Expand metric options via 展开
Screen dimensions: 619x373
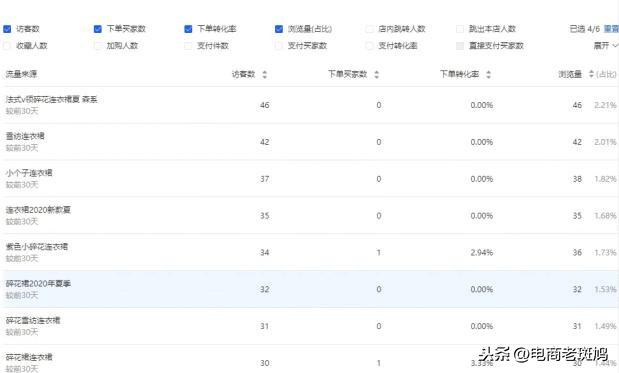[605, 46]
